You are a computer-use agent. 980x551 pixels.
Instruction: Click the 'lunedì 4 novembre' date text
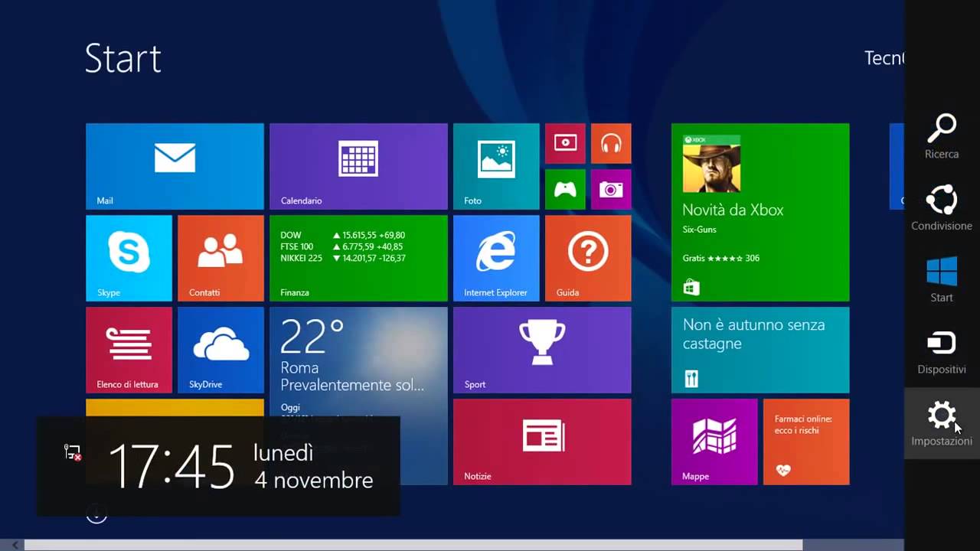pyautogui.click(x=313, y=466)
